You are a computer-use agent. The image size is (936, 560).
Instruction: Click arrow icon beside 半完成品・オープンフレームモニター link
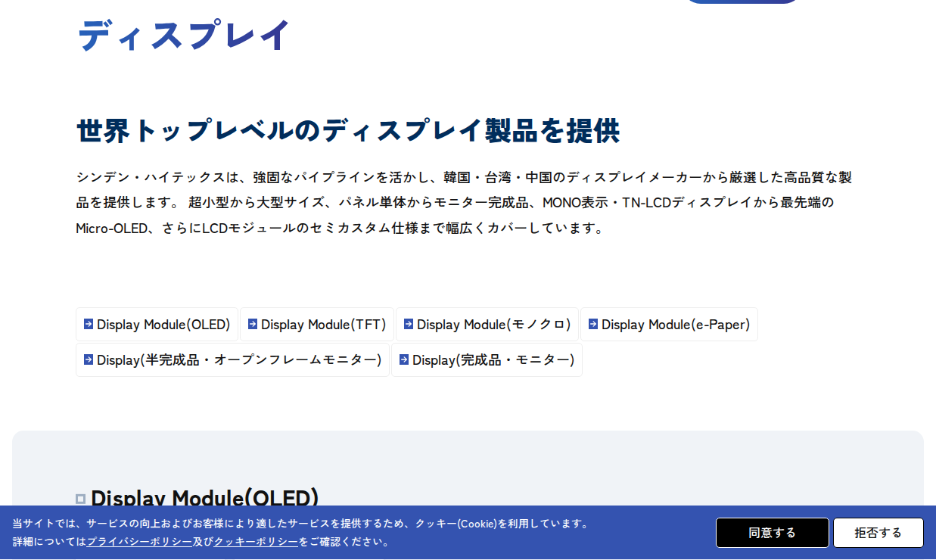click(89, 359)
